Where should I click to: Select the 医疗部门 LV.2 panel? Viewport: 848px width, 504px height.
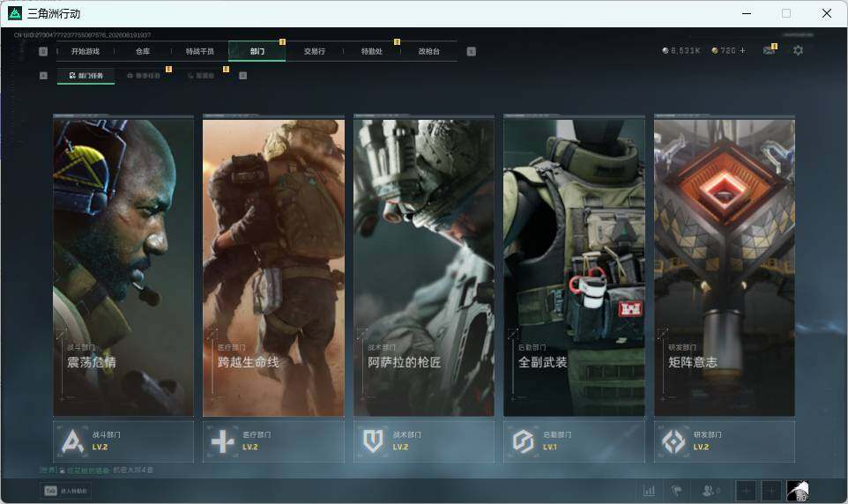point(273,441)
